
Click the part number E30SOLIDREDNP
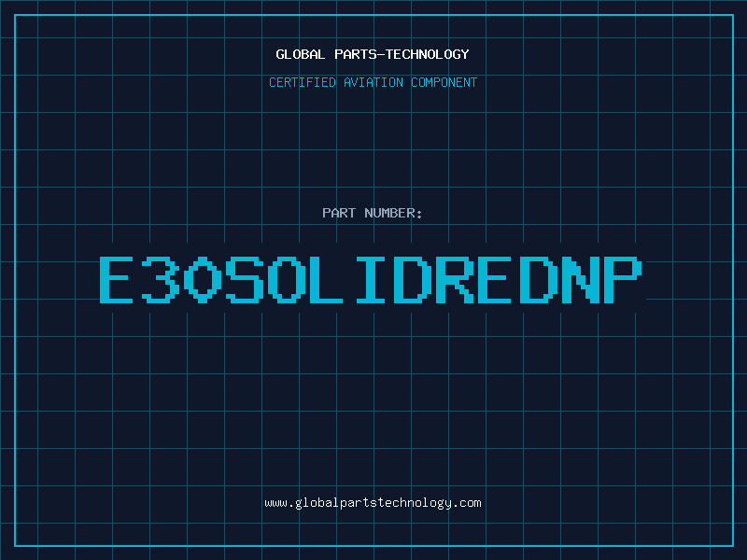[371, 279]
